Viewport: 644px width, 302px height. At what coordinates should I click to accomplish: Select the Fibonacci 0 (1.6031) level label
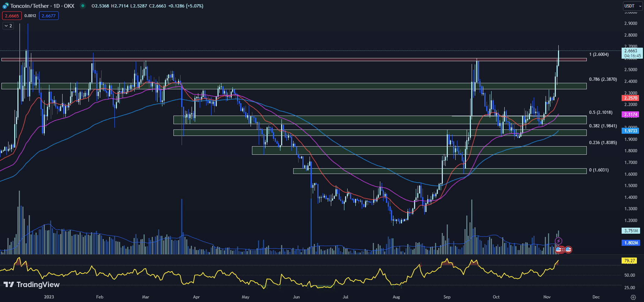coord(599,170)
